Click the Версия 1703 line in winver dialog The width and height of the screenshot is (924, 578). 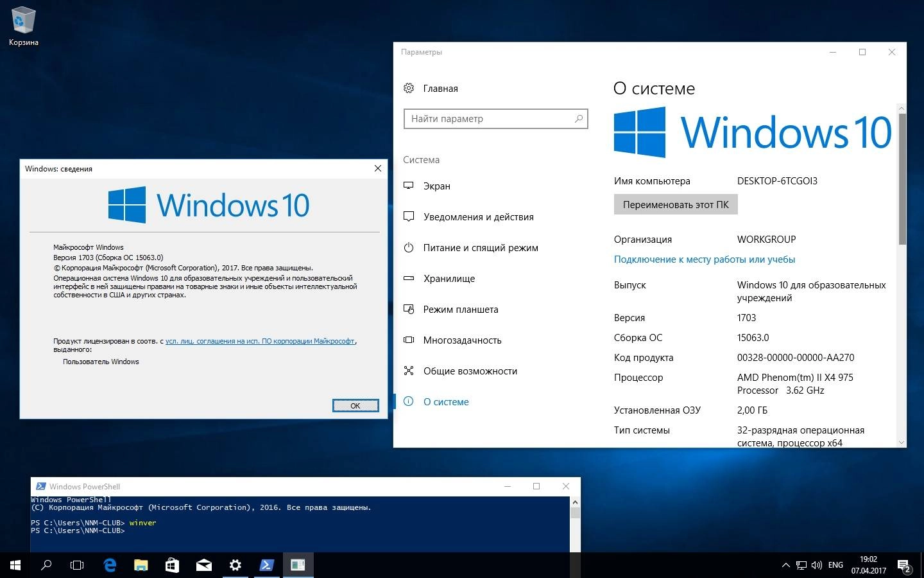pyautogui.click(x=108, y=258)
